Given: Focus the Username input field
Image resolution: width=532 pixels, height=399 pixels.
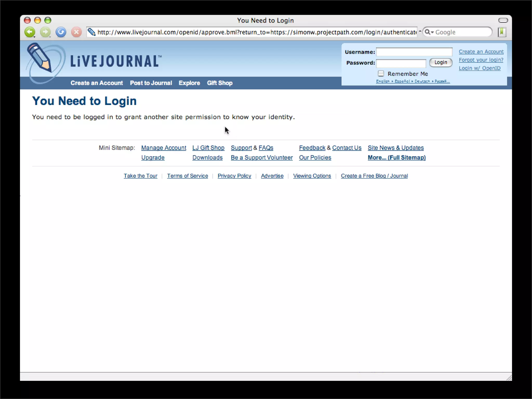Looking at the screenshot, I should coord(414,52).
